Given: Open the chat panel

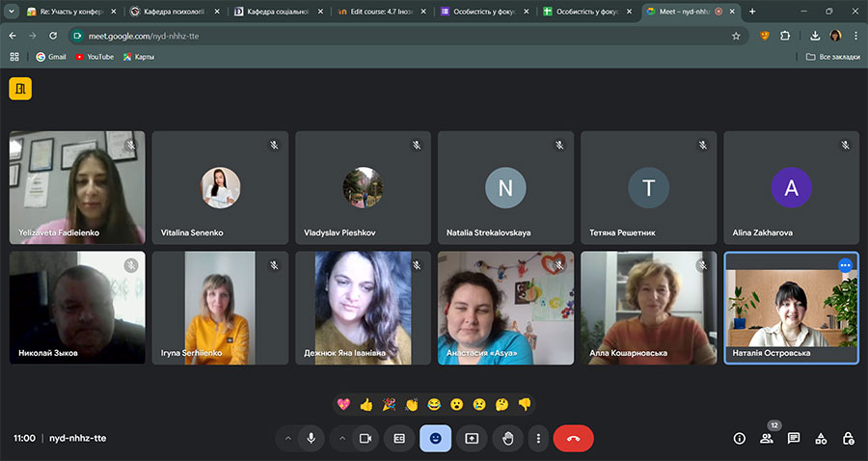Looking at the screenshot, I should [794, 438].
